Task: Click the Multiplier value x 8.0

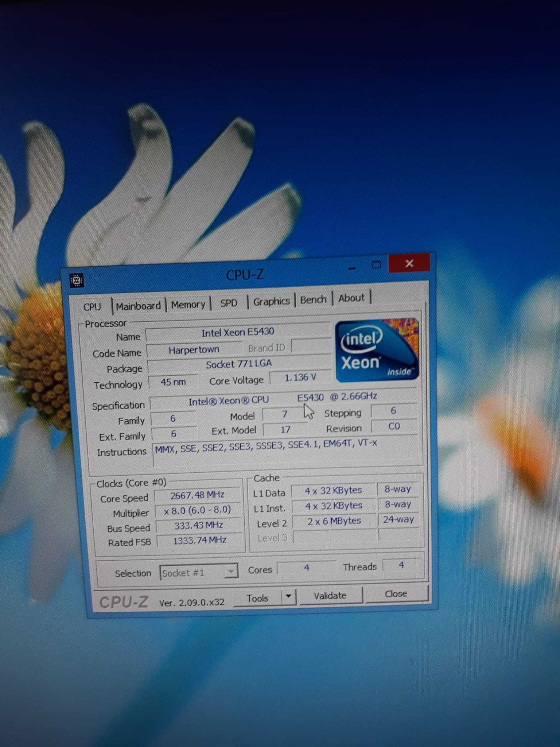Action: tap(198, 510)
